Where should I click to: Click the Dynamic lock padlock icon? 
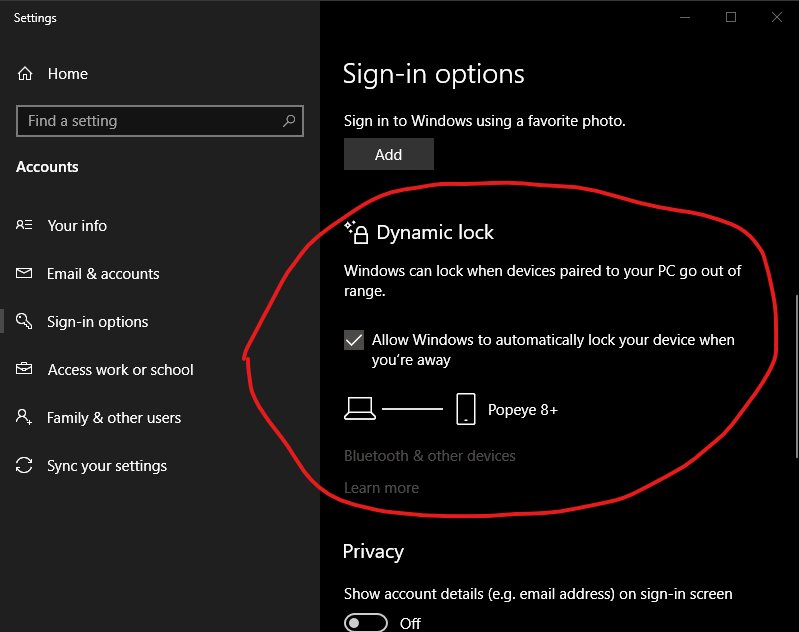coord(356,232)
